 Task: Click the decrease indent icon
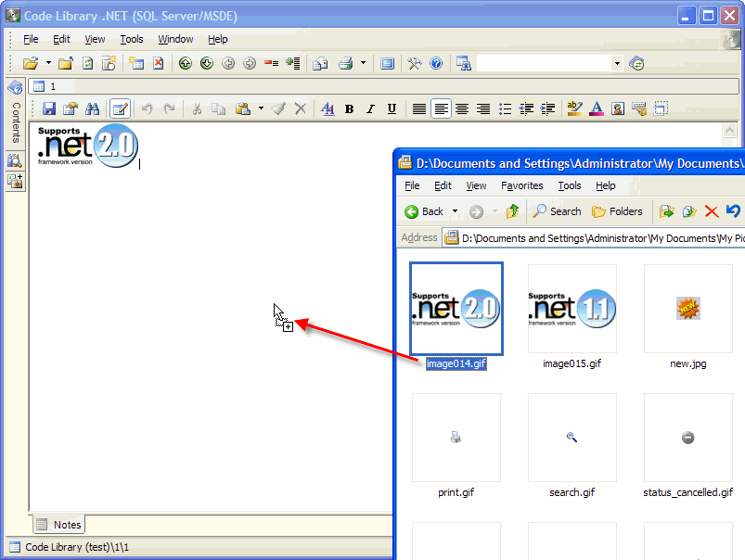526,108
